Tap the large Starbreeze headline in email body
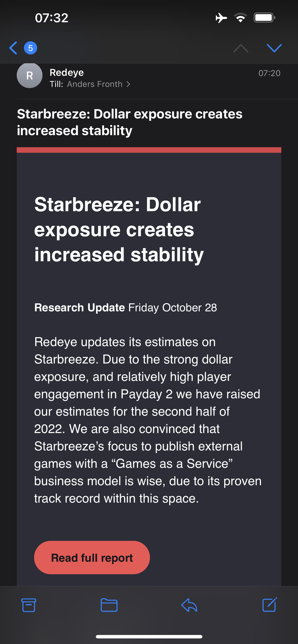 (119, 229)
